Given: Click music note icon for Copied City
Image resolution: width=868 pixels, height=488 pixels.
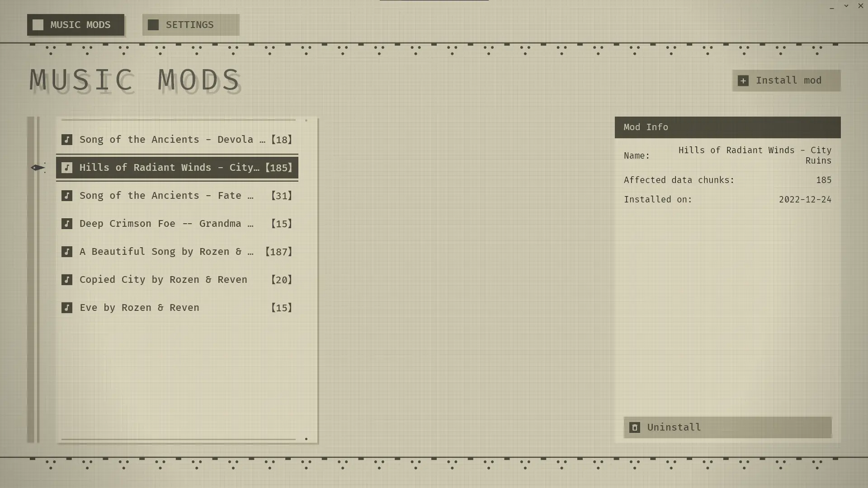Looking at the screenshot, I should point(67,280).
